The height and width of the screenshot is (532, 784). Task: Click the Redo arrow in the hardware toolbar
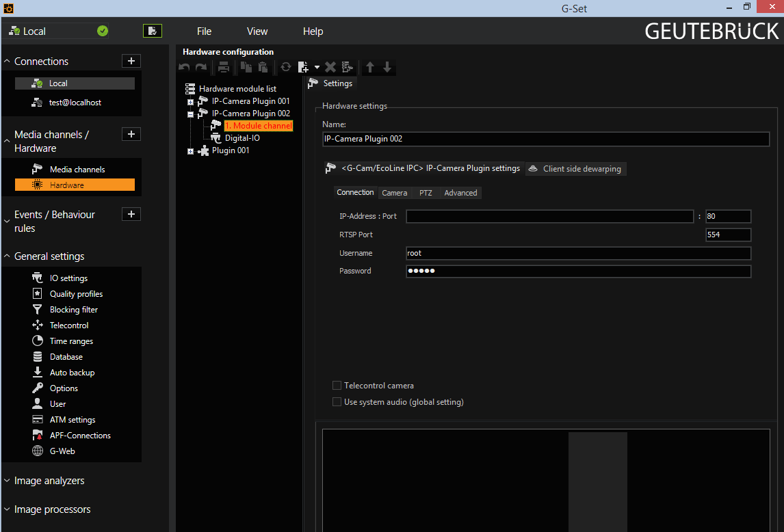[x=201, y=67]
